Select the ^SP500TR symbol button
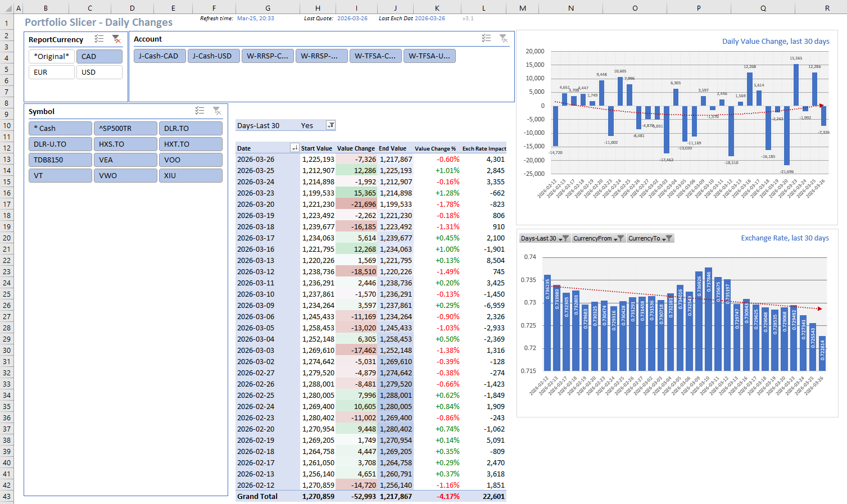 [x=125, y=129]
